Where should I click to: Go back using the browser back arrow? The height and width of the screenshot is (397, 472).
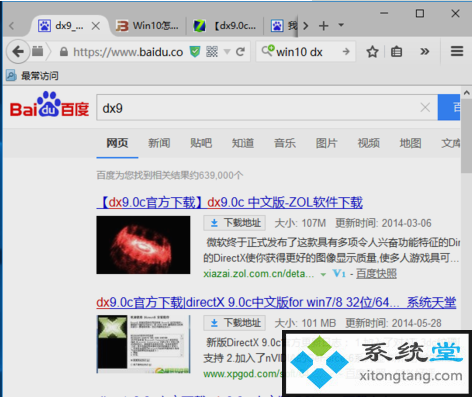(18, 52)
